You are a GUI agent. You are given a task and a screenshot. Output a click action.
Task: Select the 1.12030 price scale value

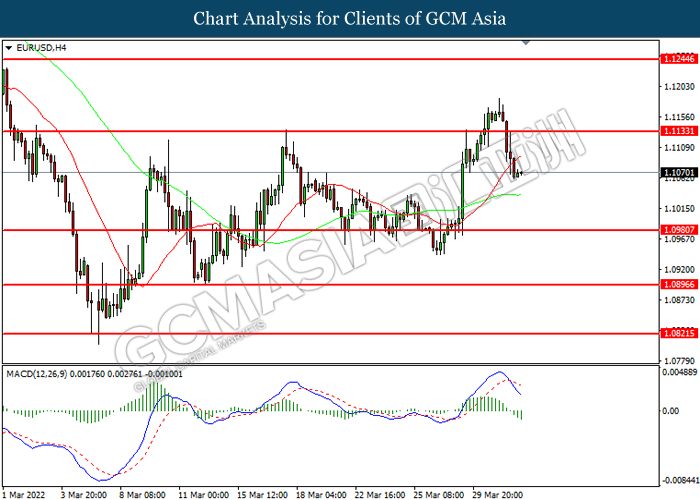click(x=679, y=87)
